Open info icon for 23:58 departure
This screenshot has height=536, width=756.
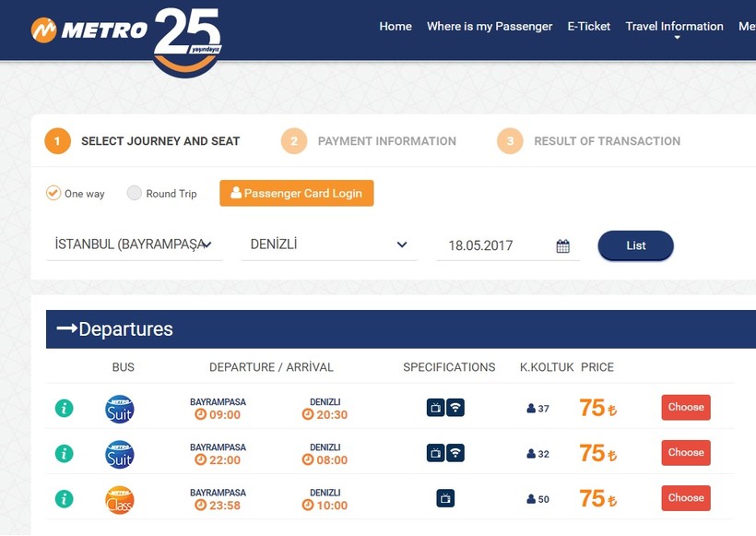click(x=65, y=499)
